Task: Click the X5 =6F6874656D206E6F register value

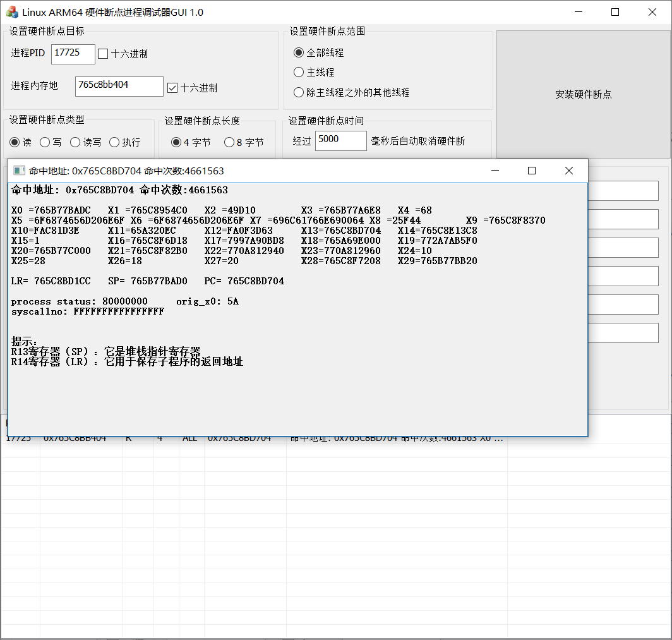Action: (x=68, y=220)
